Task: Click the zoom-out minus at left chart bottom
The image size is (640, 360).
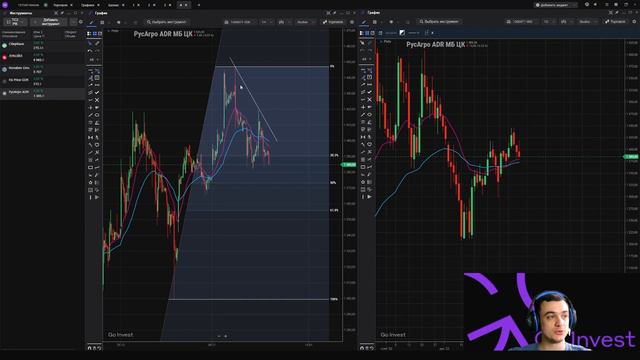Action: pyautogui.click(x=219, y=336)
